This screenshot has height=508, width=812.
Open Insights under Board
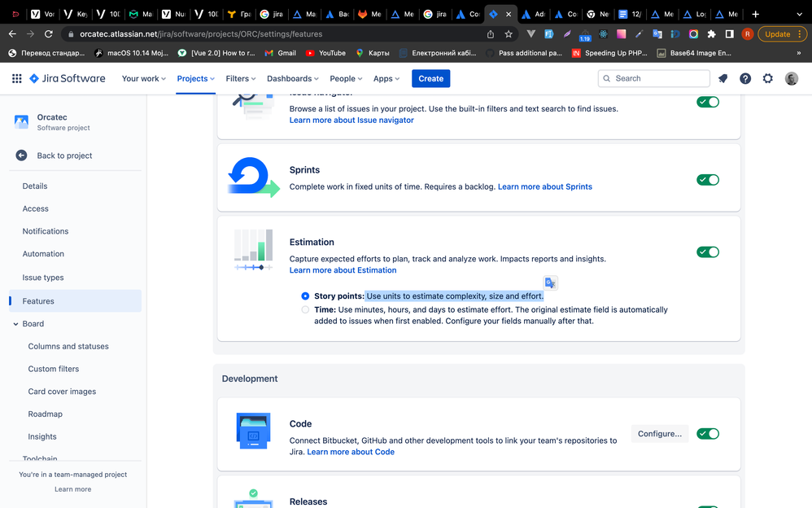[x=42, y=436]
